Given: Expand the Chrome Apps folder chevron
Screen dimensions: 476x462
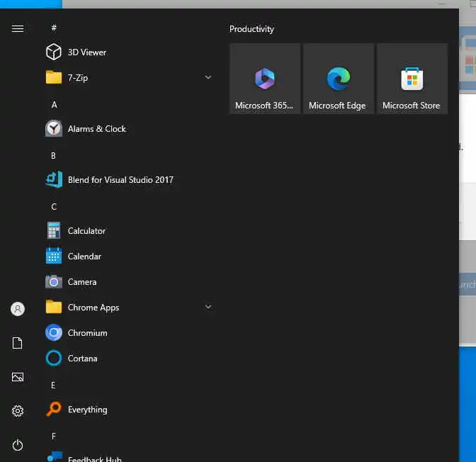Looking at the screenshot, I should pyautogui.click(x=208, y=307).
